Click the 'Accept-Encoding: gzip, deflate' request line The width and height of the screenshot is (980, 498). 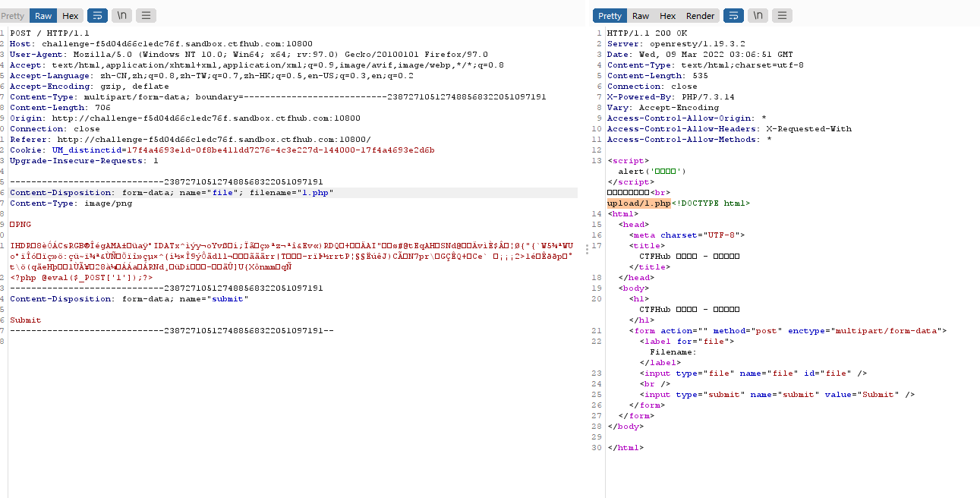coord(90,87)
